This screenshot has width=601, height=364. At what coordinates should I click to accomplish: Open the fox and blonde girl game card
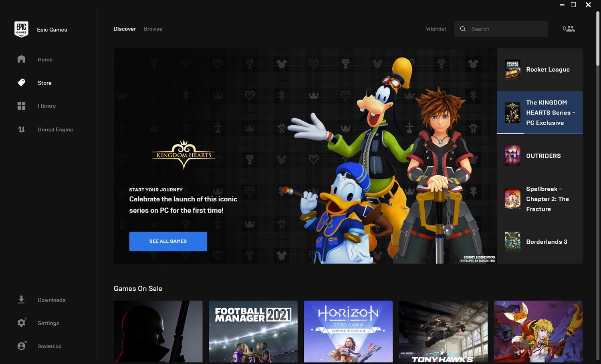538,332
